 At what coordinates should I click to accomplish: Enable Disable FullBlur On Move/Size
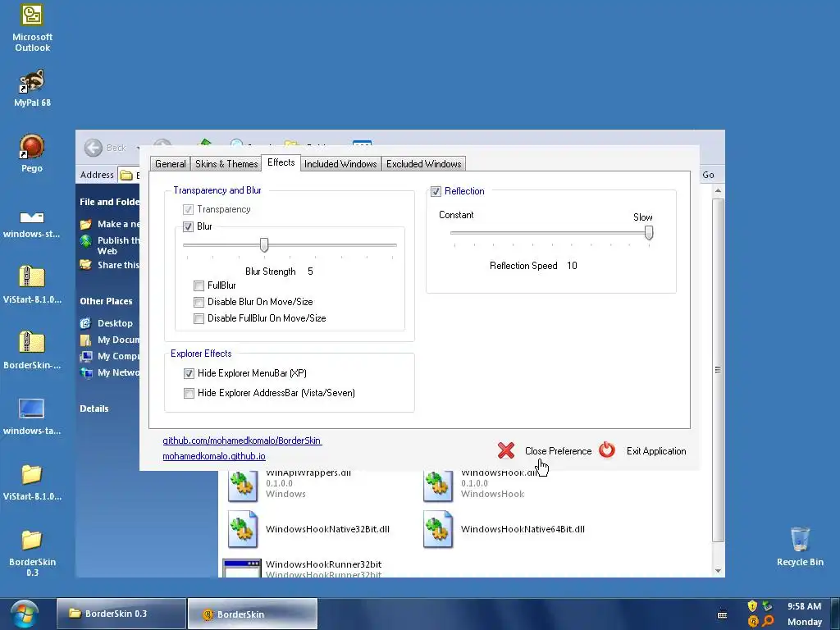(x=199, y=319)
